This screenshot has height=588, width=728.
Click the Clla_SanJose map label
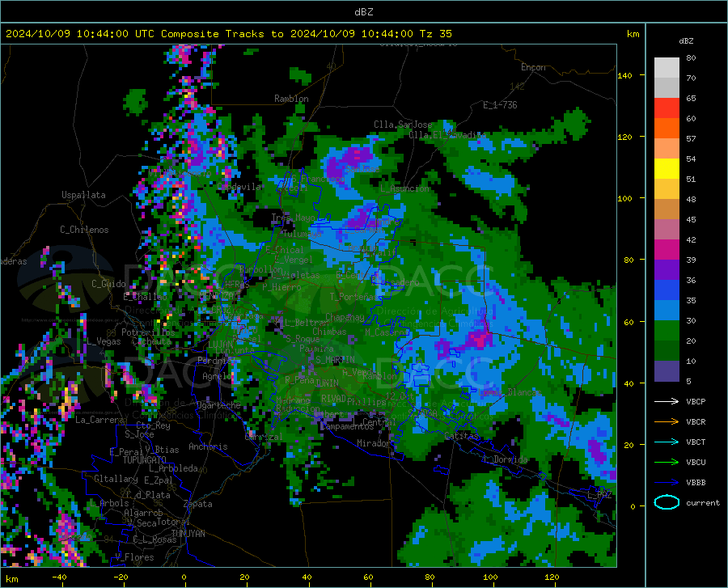[403, 125]
